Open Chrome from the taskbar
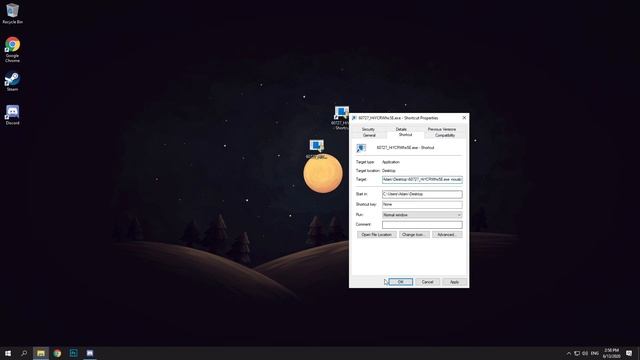Screen dimensions: 640x360 (x=57, y=353)
